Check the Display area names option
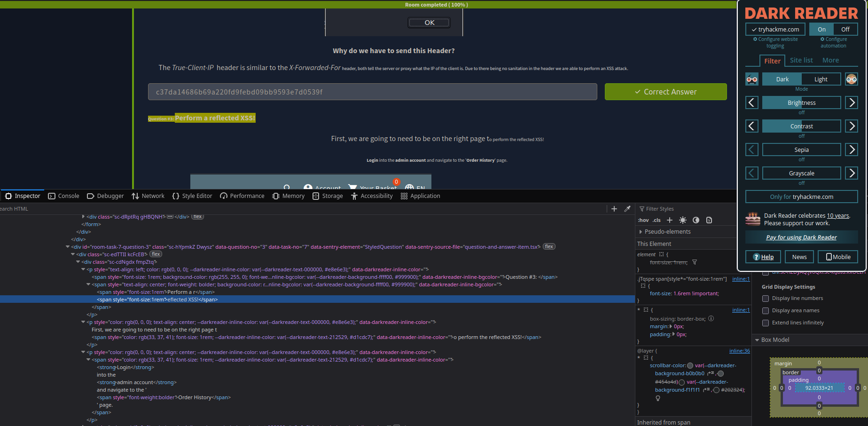Image resolution: width=868 pixels, height=426 pixels. coord(766,311)
